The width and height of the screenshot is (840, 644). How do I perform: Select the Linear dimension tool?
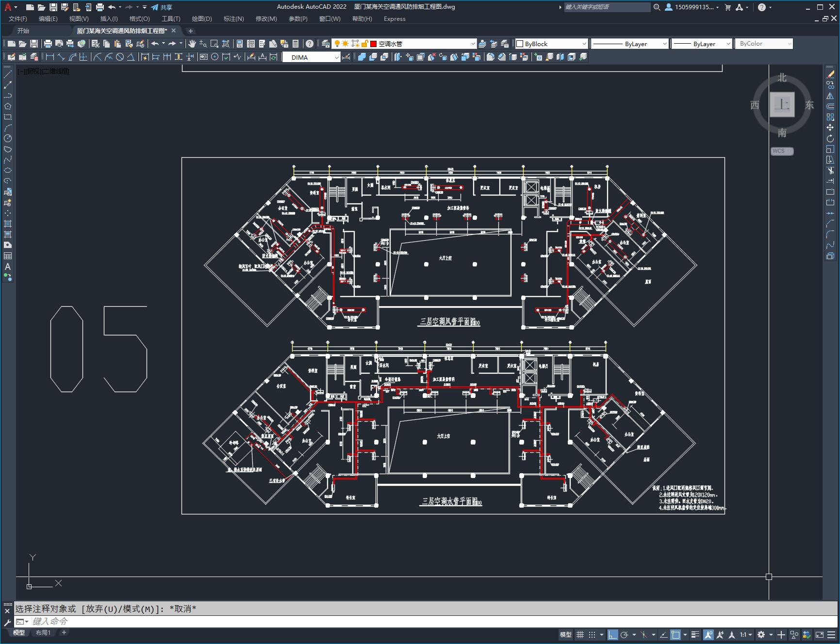click(49, 57)
